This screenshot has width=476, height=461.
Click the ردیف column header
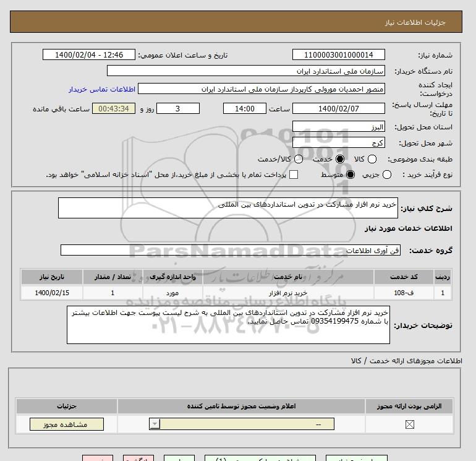(443, 277)
